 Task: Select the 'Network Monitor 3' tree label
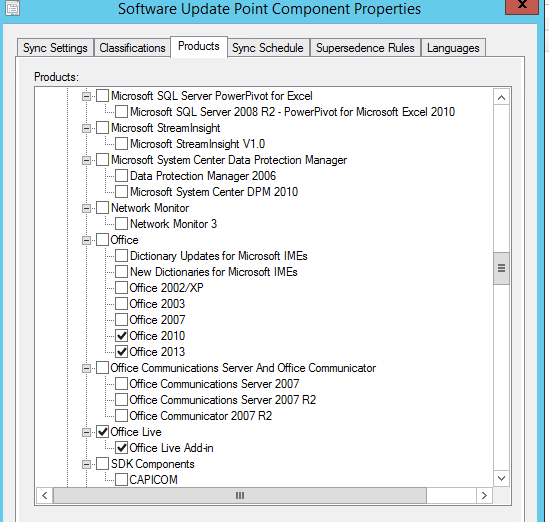173,224
